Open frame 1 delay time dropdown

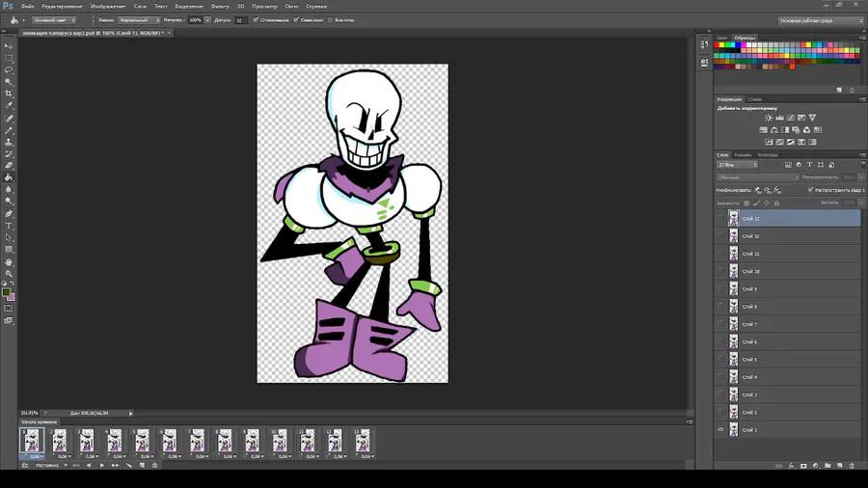click(x=36, y=456)
